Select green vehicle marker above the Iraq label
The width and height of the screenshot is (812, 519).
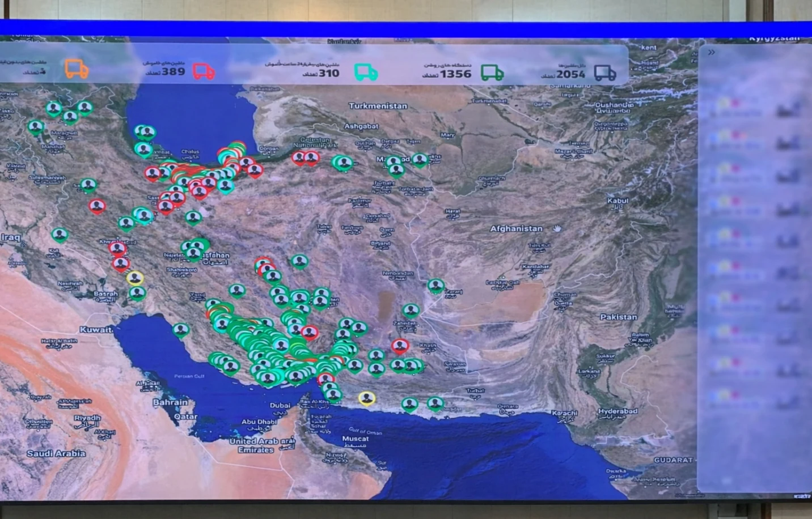tap(60, 234)
